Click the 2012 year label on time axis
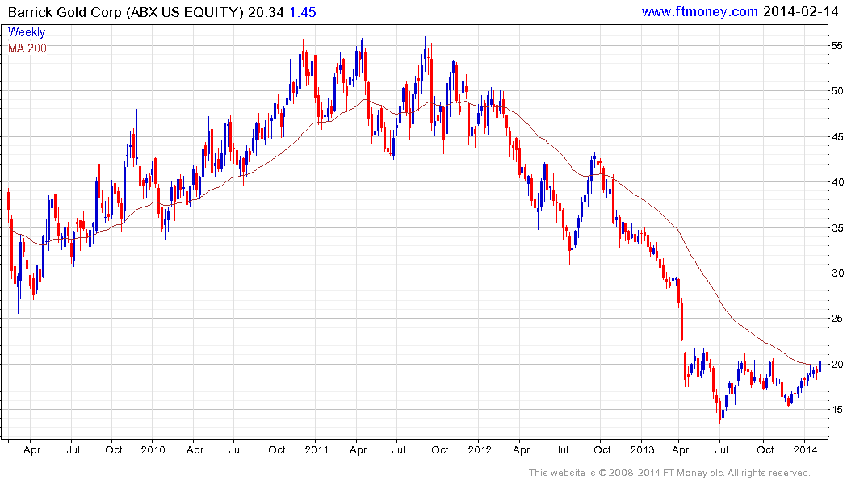The image size is (868, 484). coord(480,449)
